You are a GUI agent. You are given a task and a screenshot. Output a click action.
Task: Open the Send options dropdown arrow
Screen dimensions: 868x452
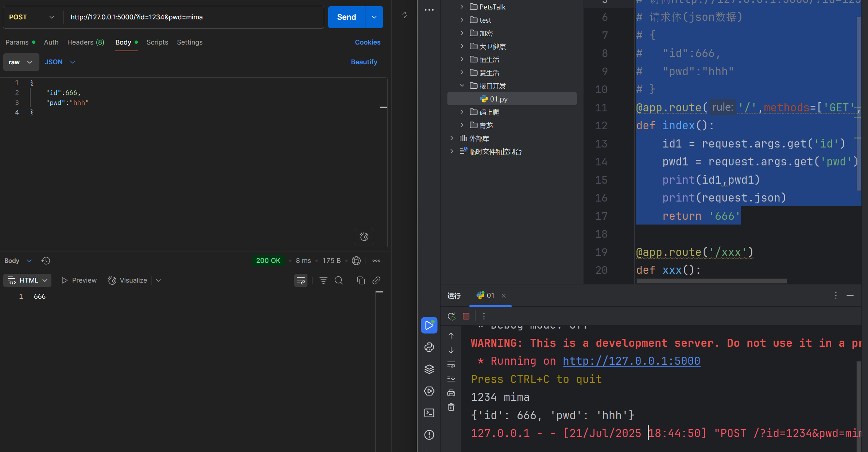tap(374, 17)
